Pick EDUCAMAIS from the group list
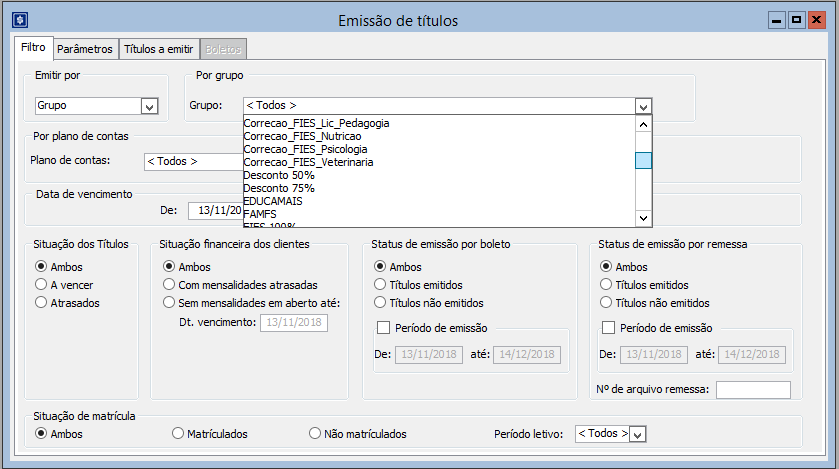The width and height of the screenshot is (839, 469). tap(274, 201)
